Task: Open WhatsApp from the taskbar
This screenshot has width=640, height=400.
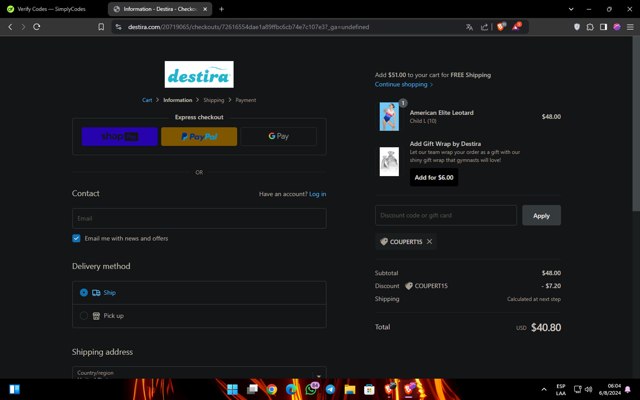Action: tap(311, 389)
